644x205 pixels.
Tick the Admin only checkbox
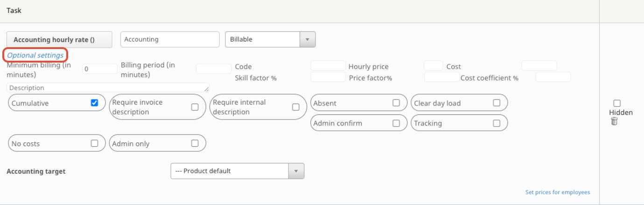click(x=195, y=143)
